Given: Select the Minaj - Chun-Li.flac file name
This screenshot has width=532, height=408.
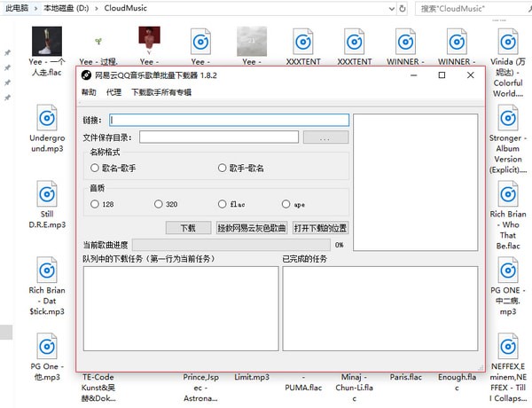Looking at the screenshot, I should 354,388.
